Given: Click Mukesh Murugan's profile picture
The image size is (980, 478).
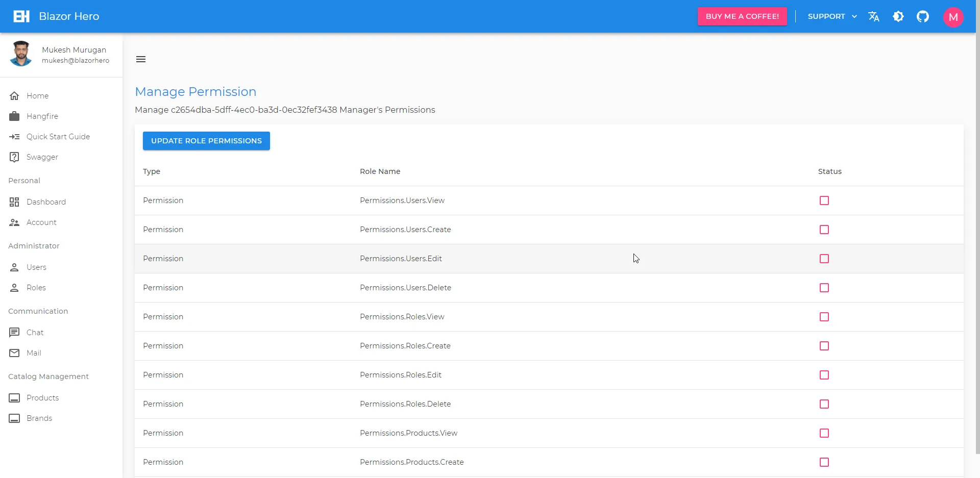Looking at the screenshot, I should [21, 53].
